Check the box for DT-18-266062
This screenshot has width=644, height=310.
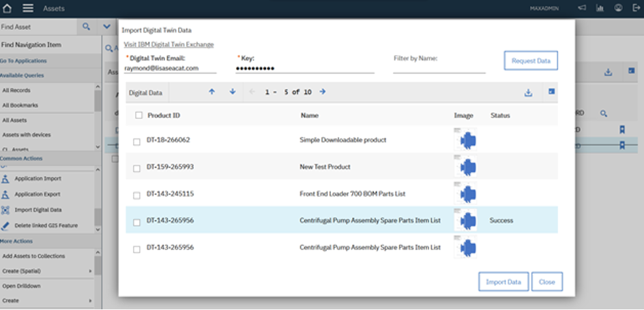point(136,142)
